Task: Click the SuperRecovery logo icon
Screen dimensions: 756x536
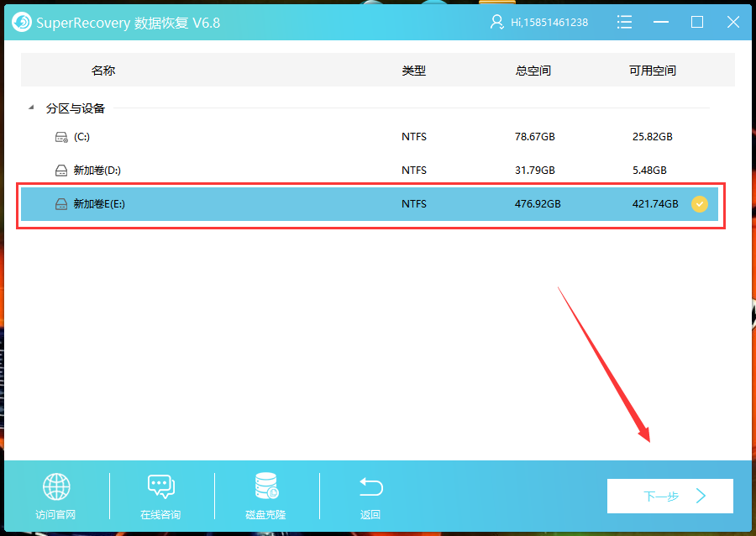Action: pos(22,22)
